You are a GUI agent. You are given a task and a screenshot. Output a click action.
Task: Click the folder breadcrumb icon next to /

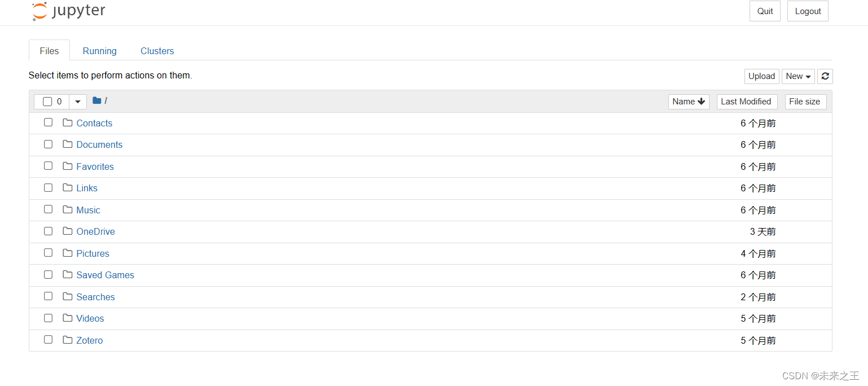[96, 100]
